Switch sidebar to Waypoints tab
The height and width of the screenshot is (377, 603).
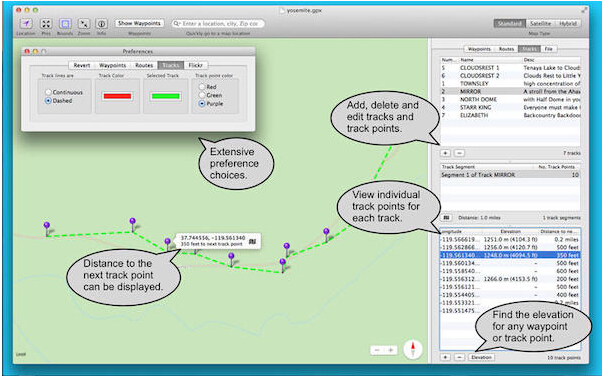pos(479,49)
